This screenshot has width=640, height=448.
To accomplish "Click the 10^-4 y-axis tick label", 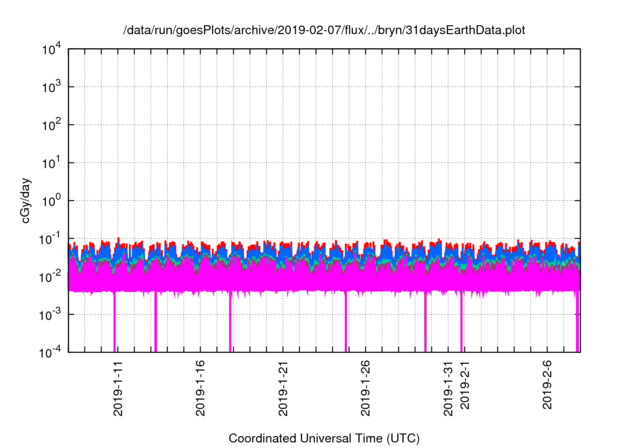I will point(50,352).
